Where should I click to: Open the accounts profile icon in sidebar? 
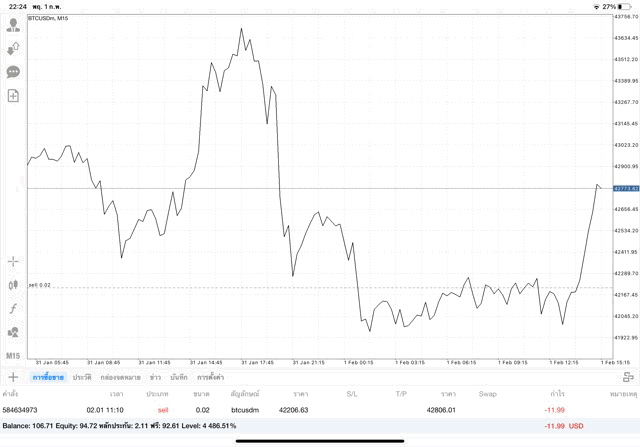coord(13,26)
